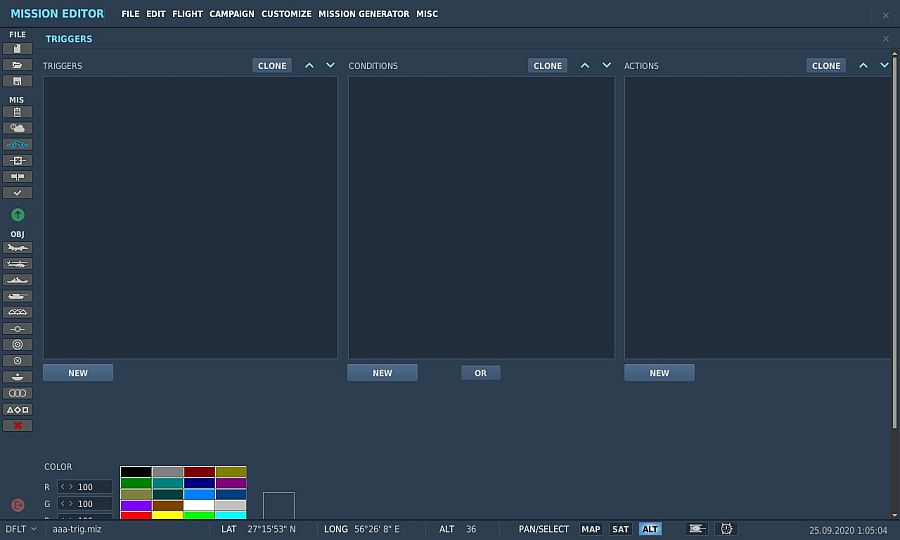Select the boat-with-arrow template icon

click(x=17, y=377)
